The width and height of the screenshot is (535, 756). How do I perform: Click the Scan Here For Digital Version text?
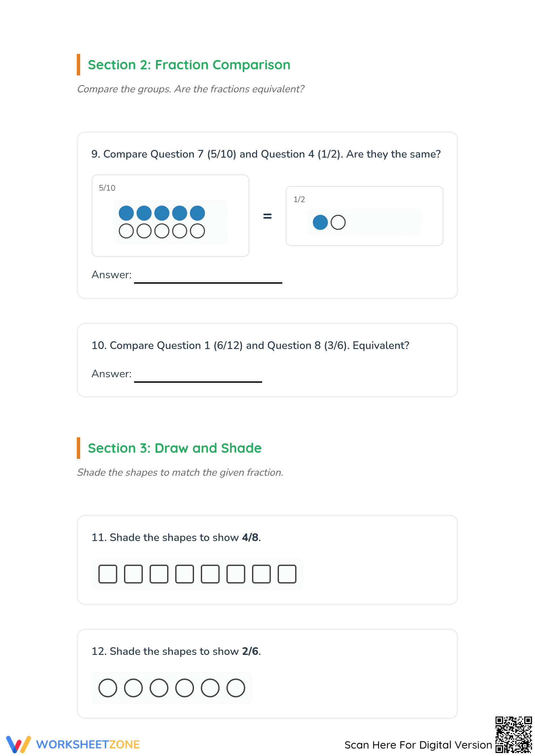coord(418,745)
